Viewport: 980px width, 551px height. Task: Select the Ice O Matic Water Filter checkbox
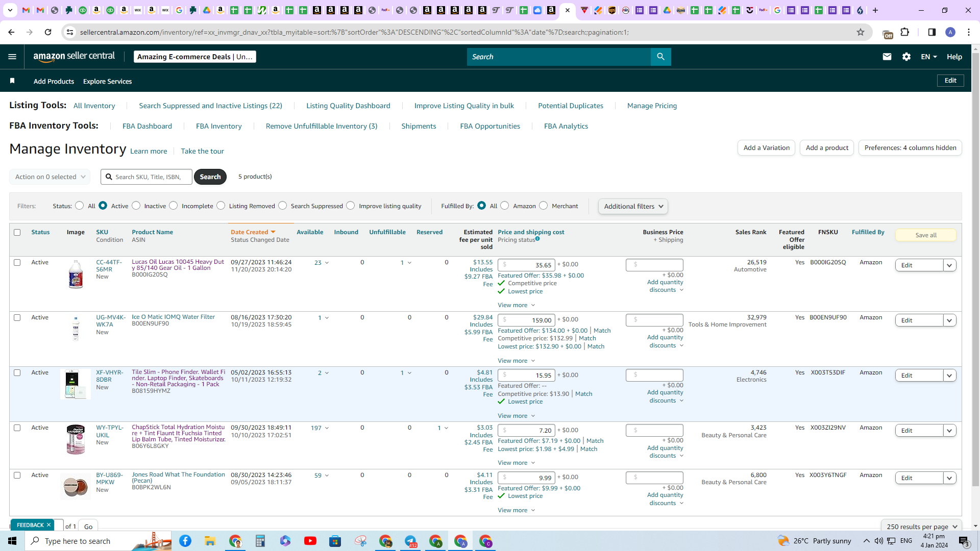tap(17, 317)
